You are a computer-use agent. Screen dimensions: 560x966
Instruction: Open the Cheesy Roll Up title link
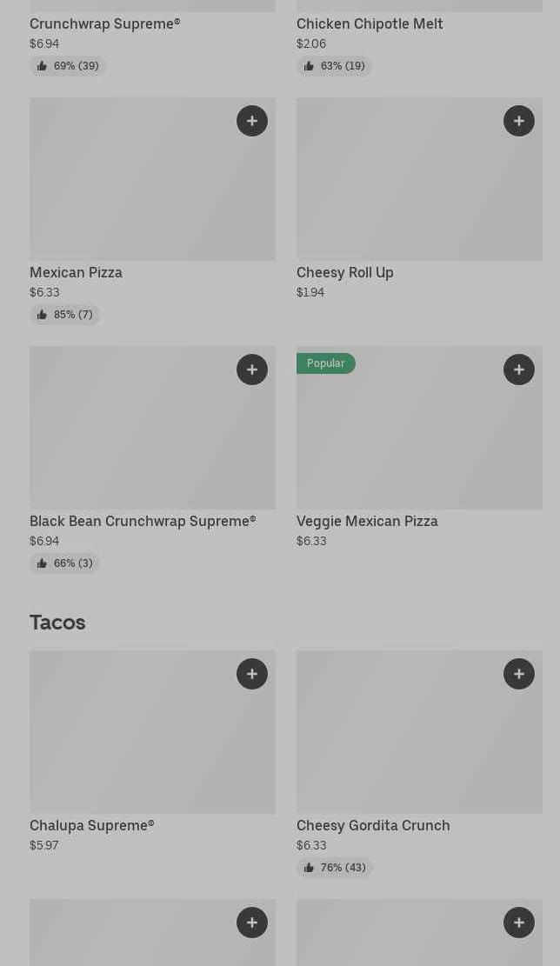tap(345, 272)
